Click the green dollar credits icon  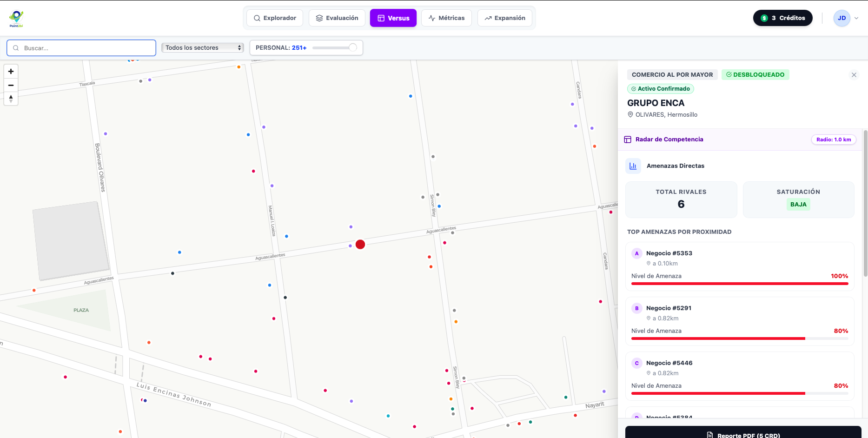764,18
